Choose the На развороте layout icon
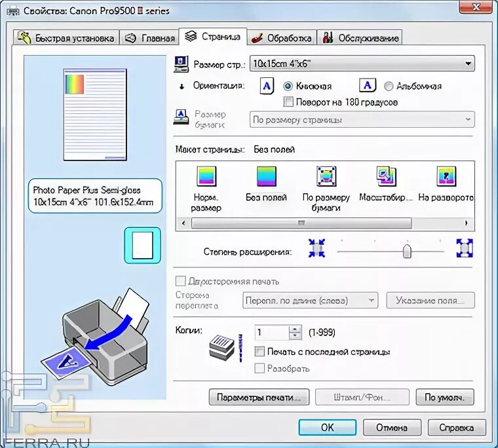 tap(446, 176)
